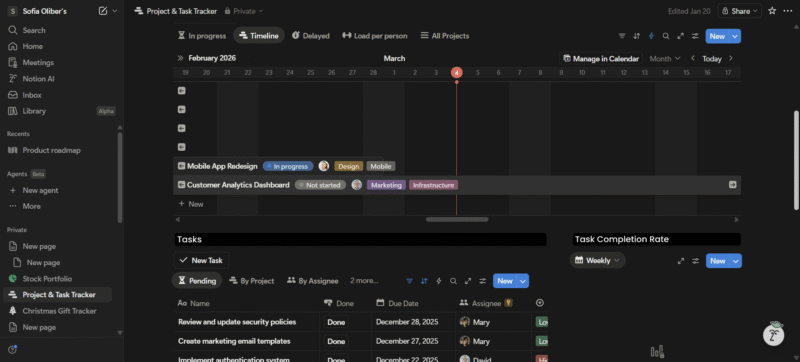Open the three-dot page options menu

tap(788, 11)
